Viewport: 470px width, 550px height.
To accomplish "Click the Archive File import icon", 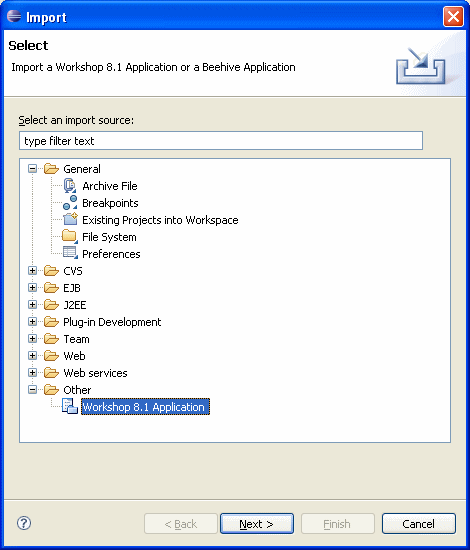I will [x=70, y=186].
